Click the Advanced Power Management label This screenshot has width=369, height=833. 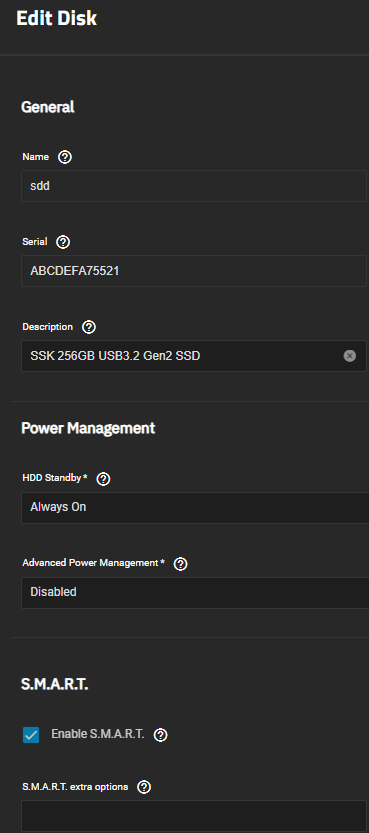click(93, 563)
